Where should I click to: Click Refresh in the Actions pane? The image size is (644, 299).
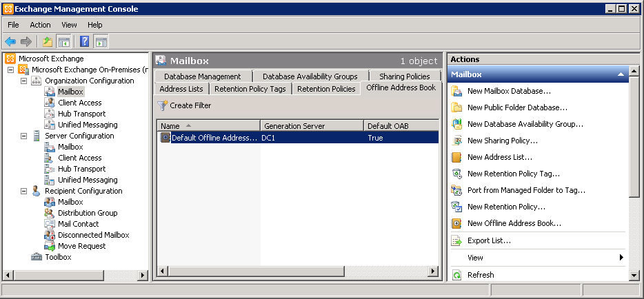481,275
